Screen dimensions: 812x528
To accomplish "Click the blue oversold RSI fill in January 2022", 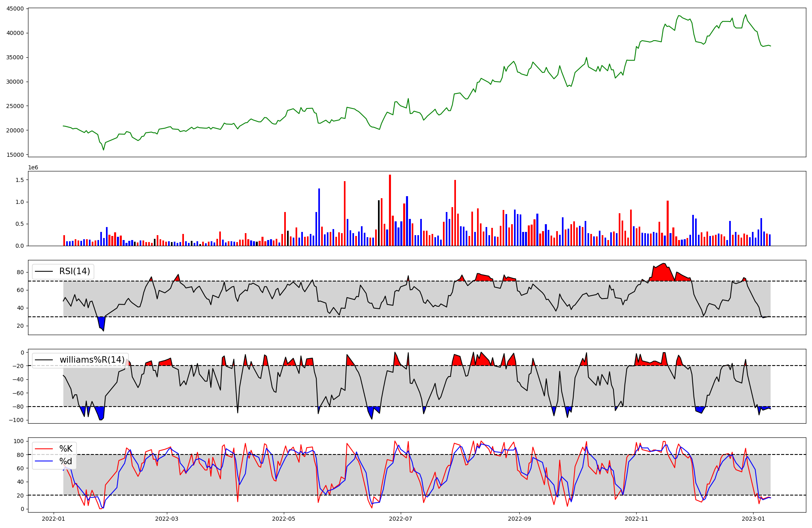I will click(102, 322).
